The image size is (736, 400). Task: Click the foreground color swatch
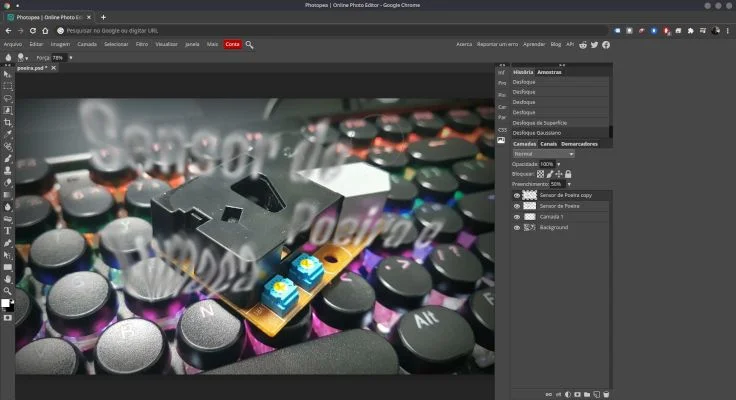point(5,303)
